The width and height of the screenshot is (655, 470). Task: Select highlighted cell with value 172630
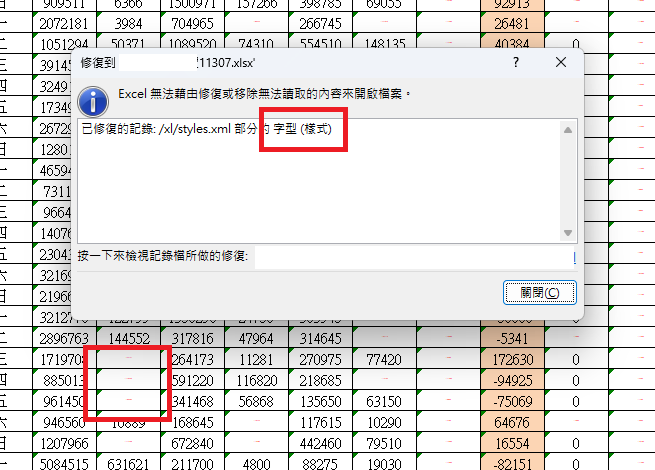[512, 359]
